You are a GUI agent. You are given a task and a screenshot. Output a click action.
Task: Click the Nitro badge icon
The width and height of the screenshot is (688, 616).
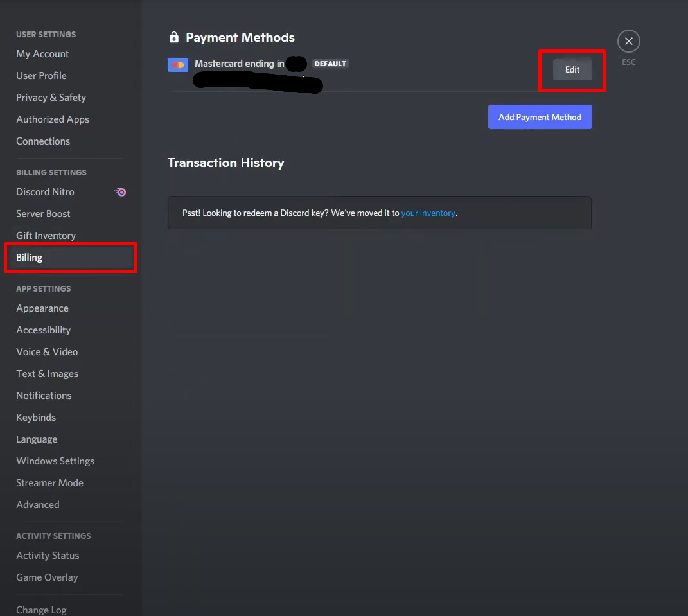[x=120, y=192]
